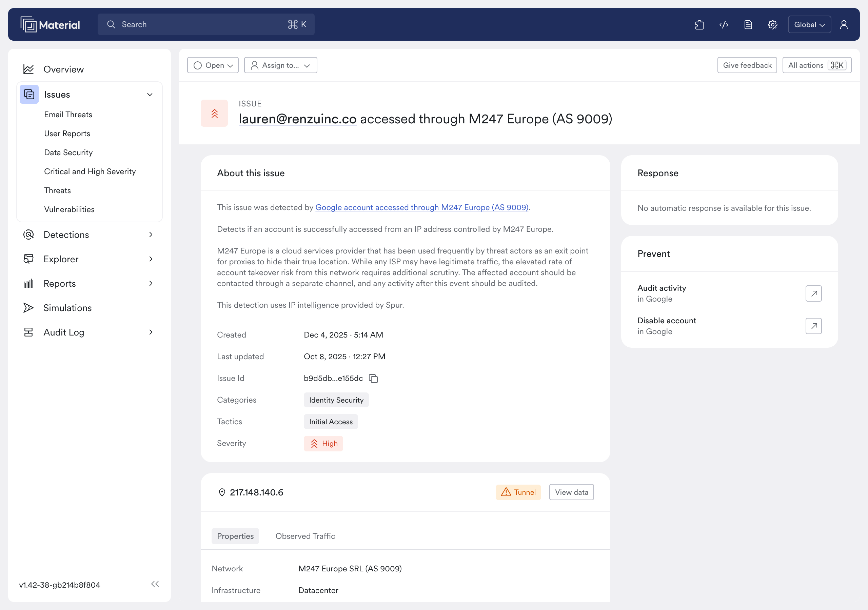This screenshot has width=868, height=610.
Task: Collapse the sidebar with the double chevron
Action: coord(155,584)
